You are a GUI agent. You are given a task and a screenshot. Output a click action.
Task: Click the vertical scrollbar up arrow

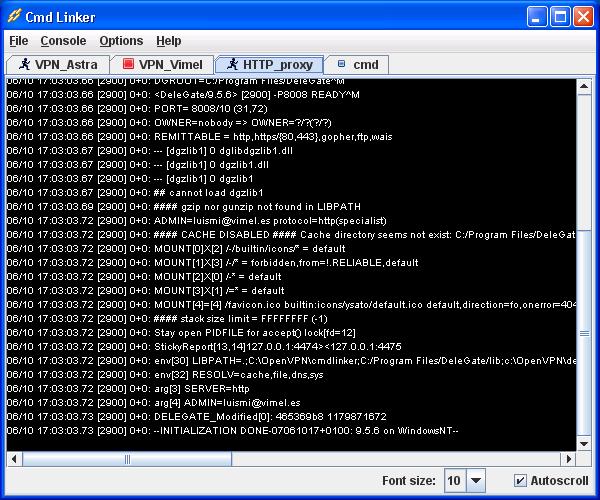584,86
